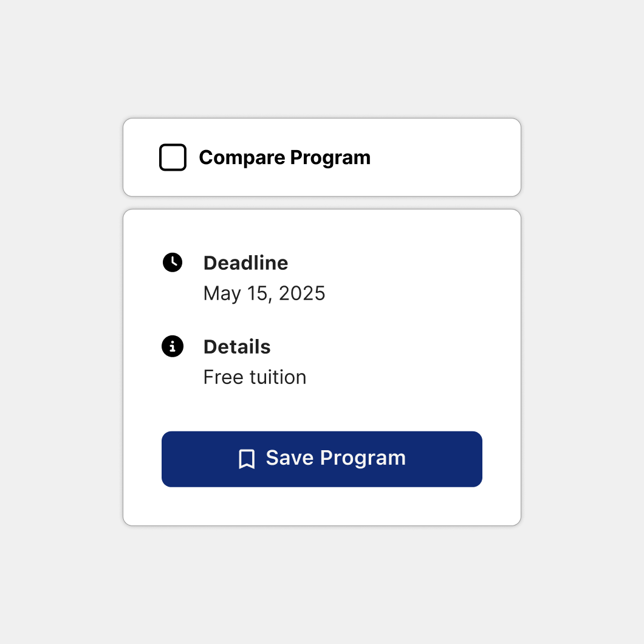Click the Free tuition text
This screenshot has width=644, height=644.
[255, 377]
